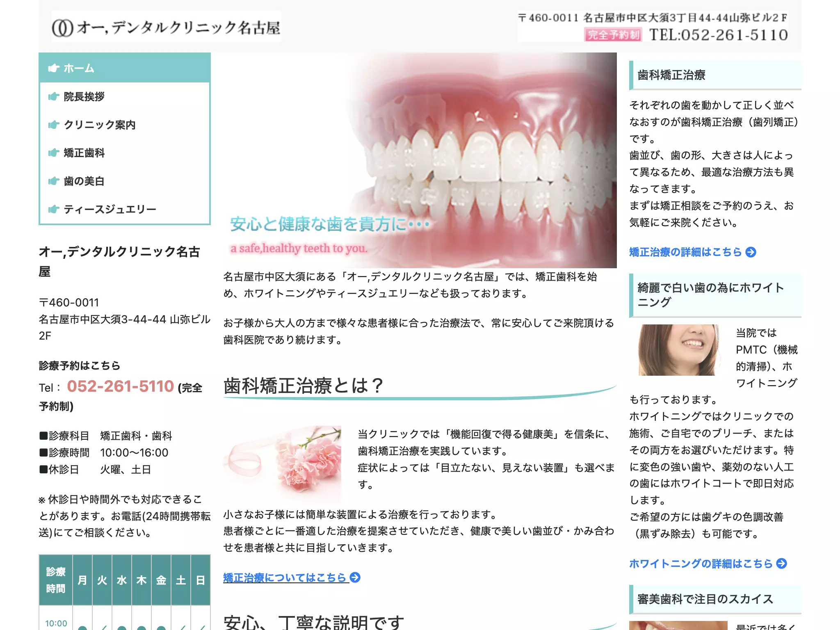Screen dimensions: 840x630
Task: Click arrow icon after ホワイトニングの詳細はこちら
Action: pos(782,564)
